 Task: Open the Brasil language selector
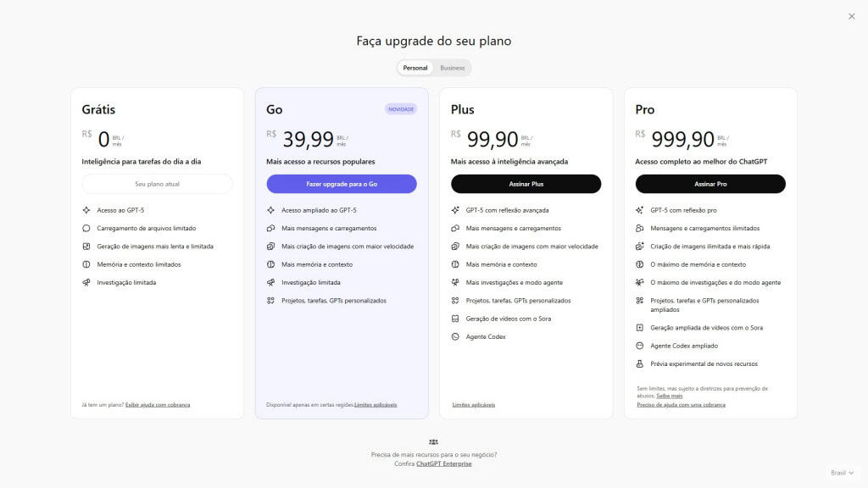click(x=842, y=472)
